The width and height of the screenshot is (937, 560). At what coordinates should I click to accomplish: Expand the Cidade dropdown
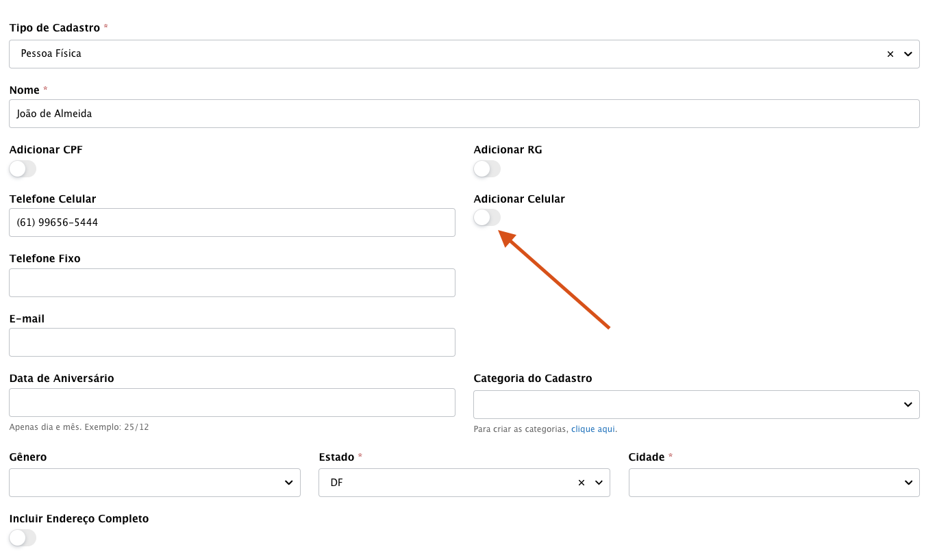pos(773,483)
